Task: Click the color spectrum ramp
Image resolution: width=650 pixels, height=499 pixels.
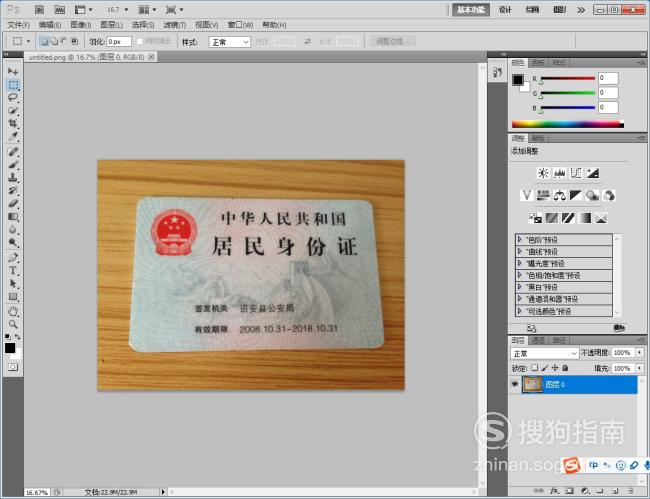Action: tap(568, 124)
